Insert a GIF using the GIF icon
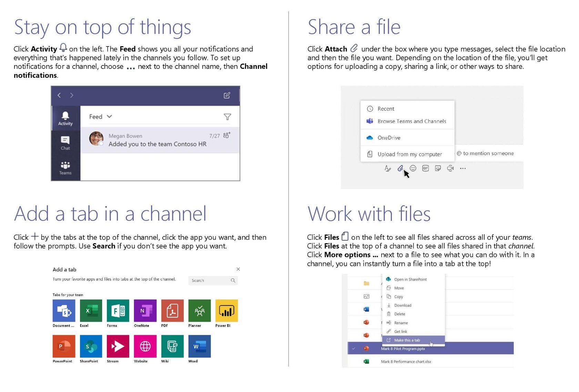 click(425, 168)
